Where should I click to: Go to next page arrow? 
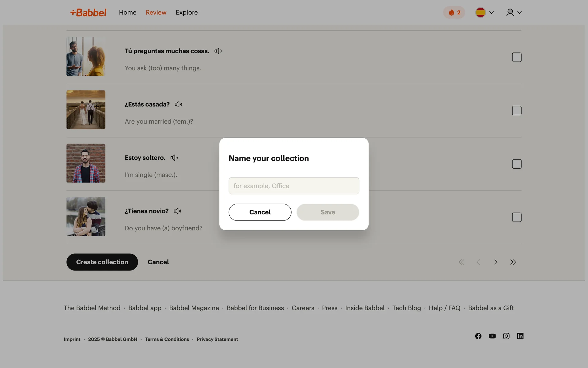click(496, 262)
